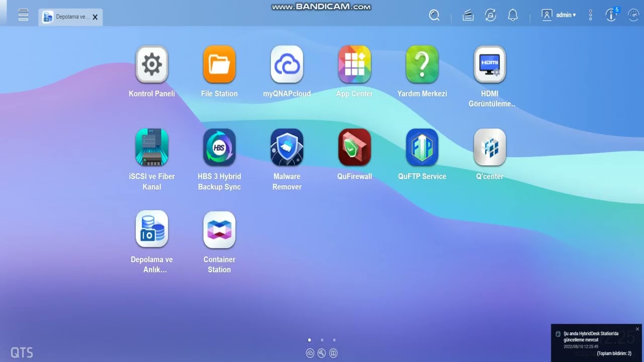Open the admin user dropdown
The image size is (644, 362).
(x=559, y=15)
